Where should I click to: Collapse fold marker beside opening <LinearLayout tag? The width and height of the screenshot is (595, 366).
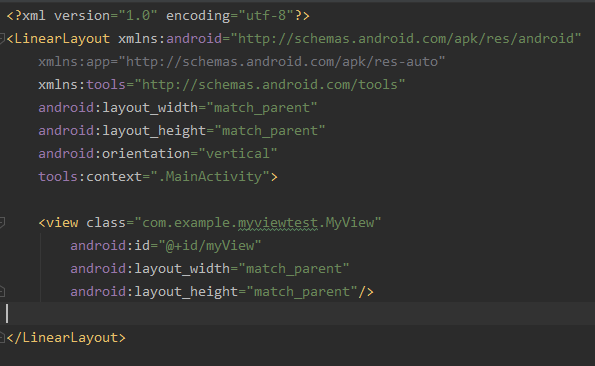(x=2, y=39)
